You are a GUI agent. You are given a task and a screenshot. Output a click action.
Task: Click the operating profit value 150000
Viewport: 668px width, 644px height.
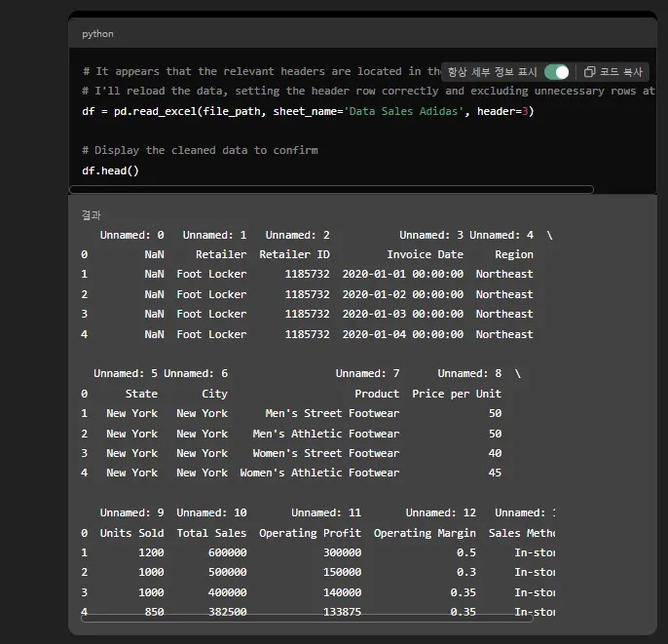tap(342, 573)
